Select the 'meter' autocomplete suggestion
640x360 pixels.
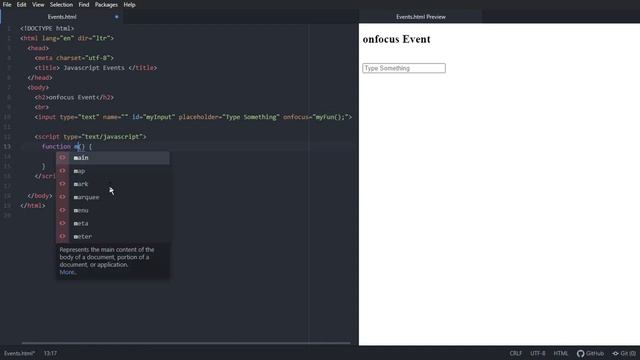[113, 236]
